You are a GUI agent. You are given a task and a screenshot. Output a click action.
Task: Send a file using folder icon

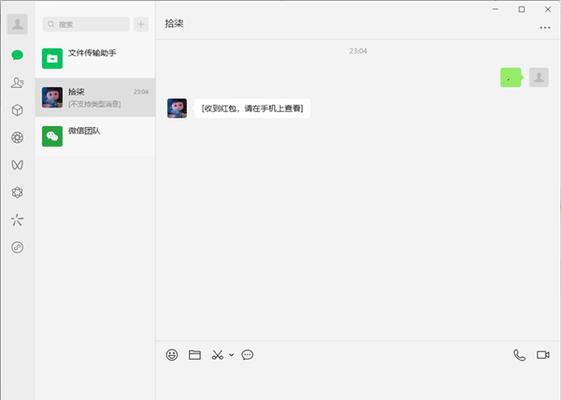195,355
